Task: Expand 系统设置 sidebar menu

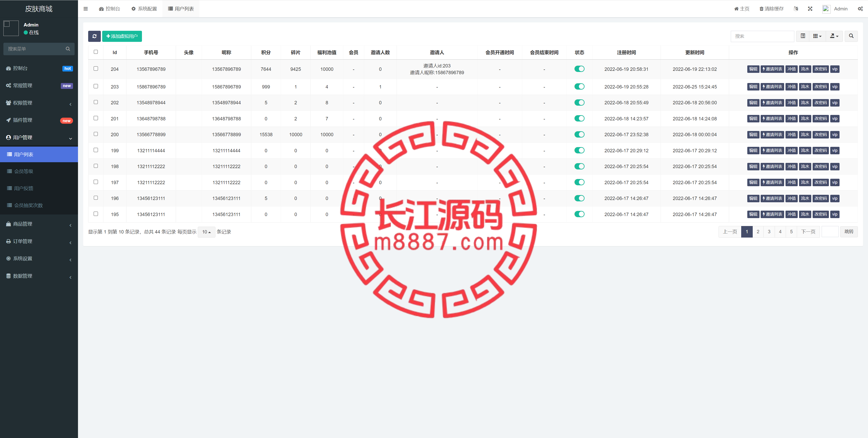Action: [x=39, y=259]
